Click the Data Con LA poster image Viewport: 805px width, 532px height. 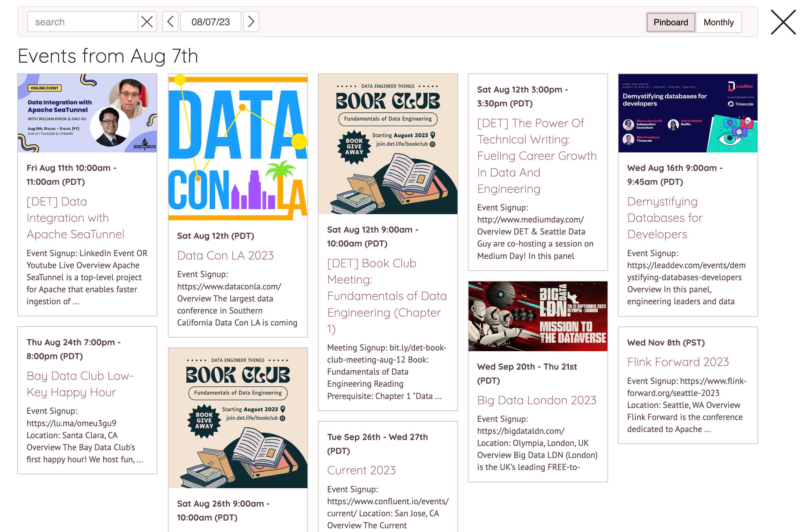click(x=238, y=147)
